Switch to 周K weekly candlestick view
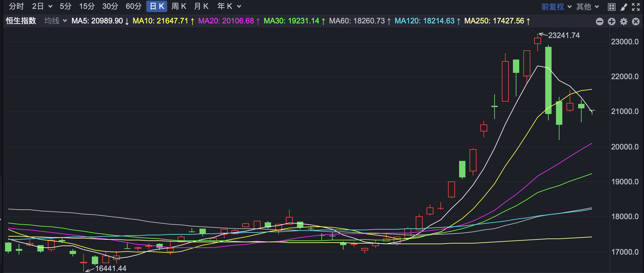Viewport: 644px width, 273px height. tap(179, 6)
